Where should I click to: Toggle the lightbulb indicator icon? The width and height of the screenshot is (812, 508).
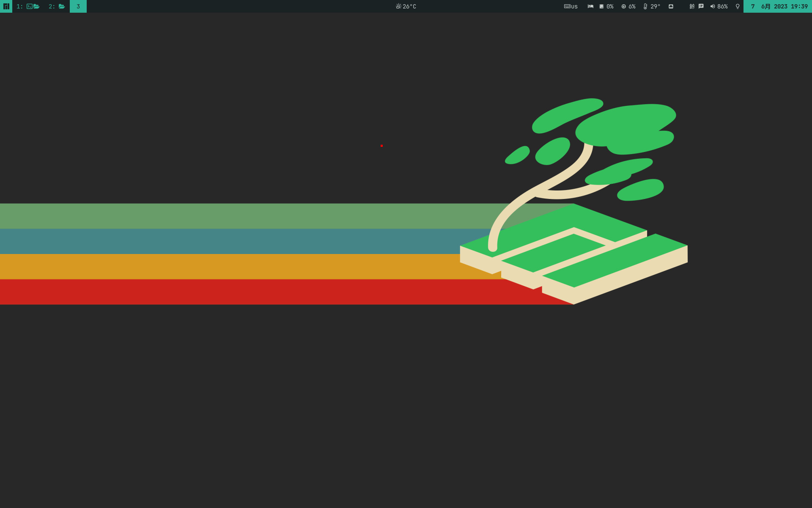[x=738, y=6]
